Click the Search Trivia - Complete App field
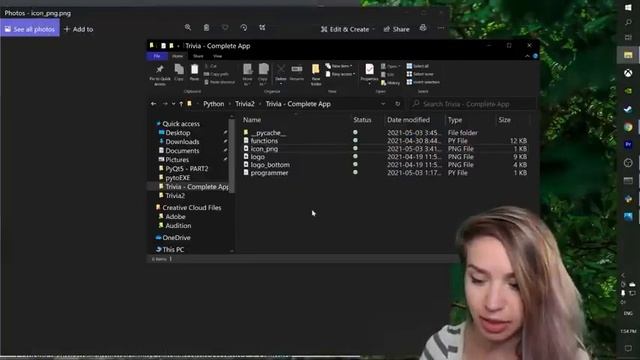 (x=473, y=104)
